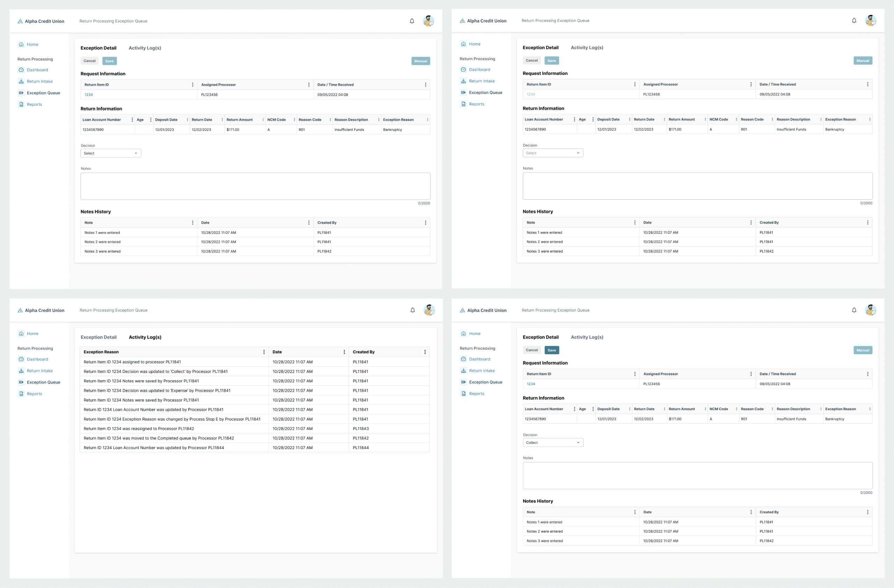This screenshot has height=588, width=894.
Task: Open Decision Select dropdown in top-left screen
Action: 111,153
